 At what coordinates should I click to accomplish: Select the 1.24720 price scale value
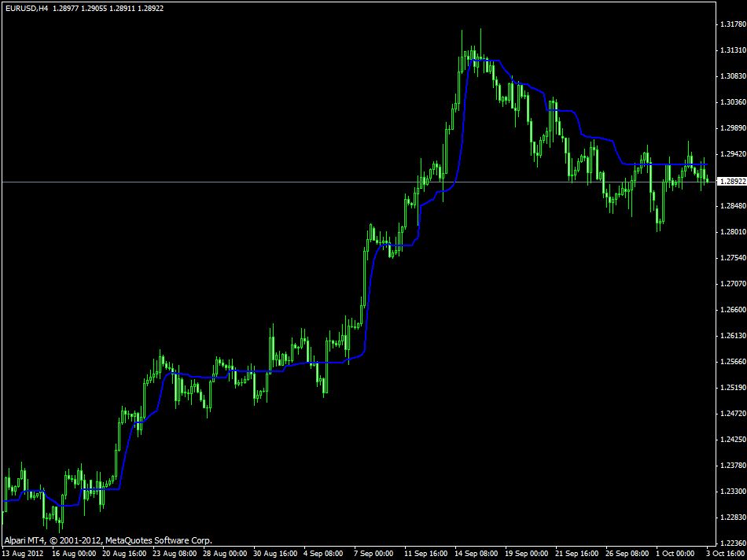click(732, 414)
